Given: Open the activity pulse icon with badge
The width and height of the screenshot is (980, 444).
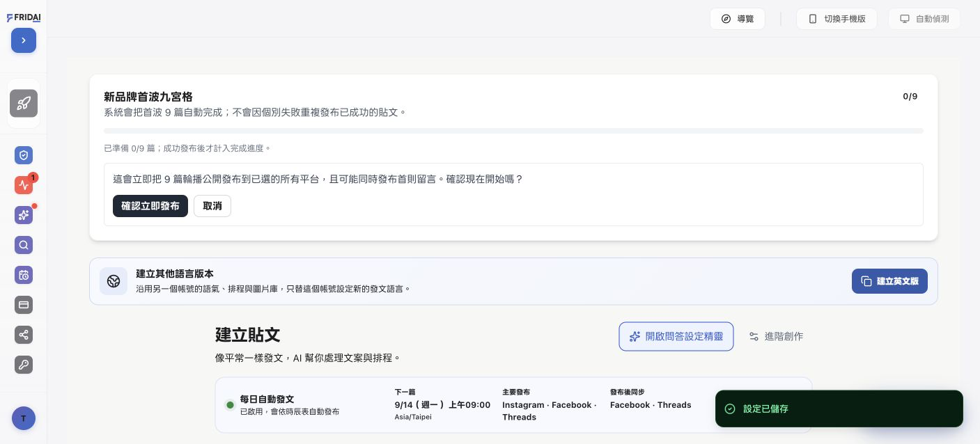Looking at the screenshot, I should coord(24,185).
